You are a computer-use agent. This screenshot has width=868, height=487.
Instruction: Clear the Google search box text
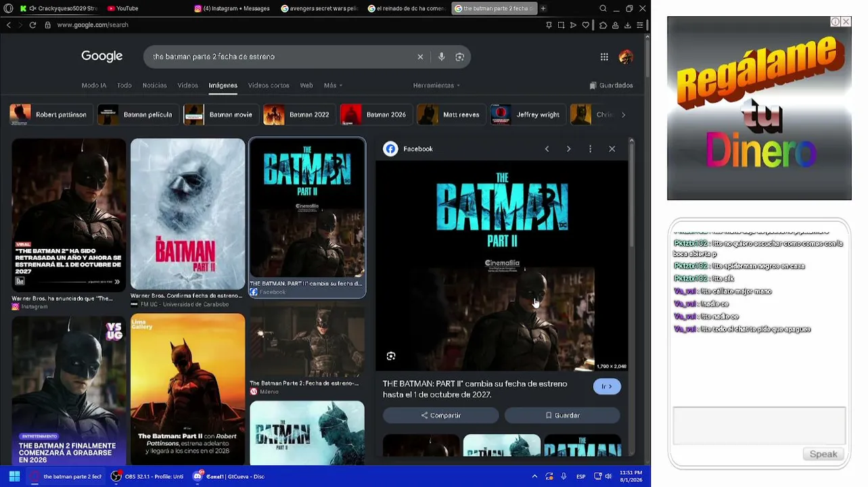pos(420,57)
